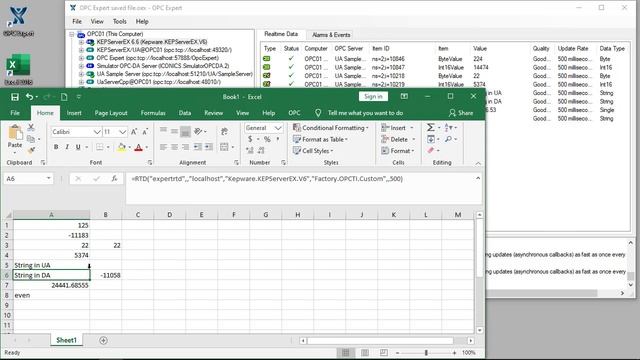The width and height of the screenshot is (640, 360).
Task: Collapse the Excel ribbon
Action: point(478,163)
